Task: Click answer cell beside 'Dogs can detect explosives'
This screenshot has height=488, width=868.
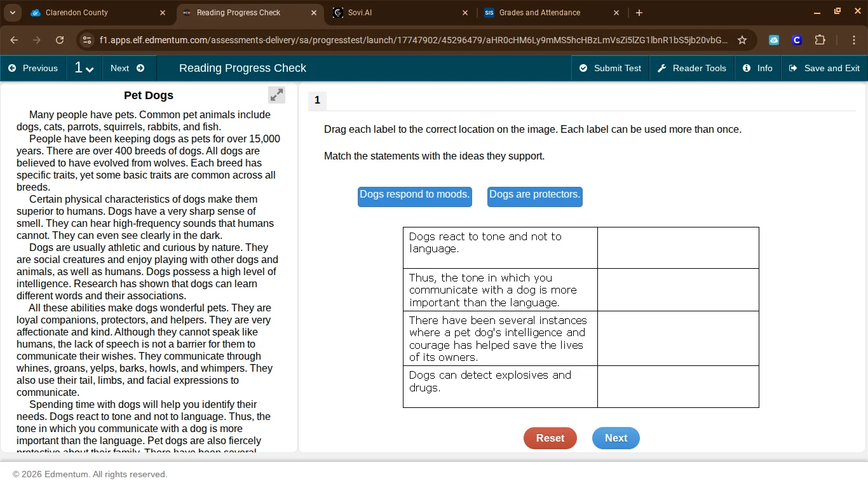Action: tap(678, 386)
